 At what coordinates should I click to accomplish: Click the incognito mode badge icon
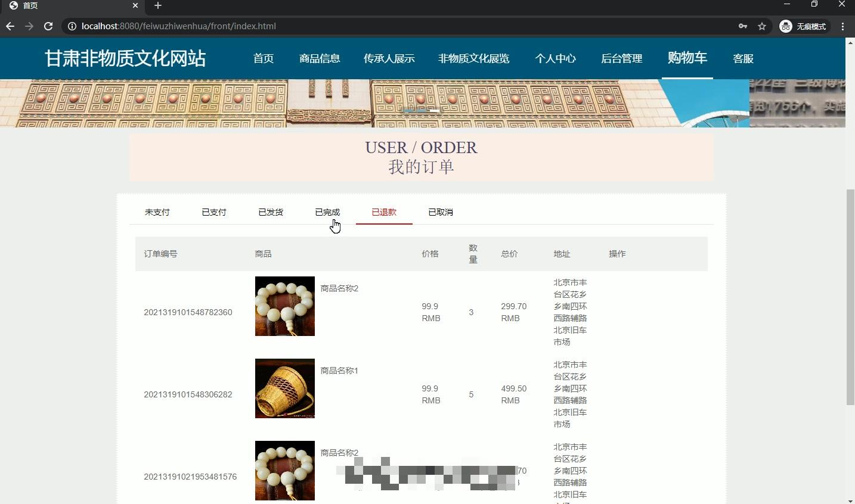pyautogui.click(x=786, y=26)
